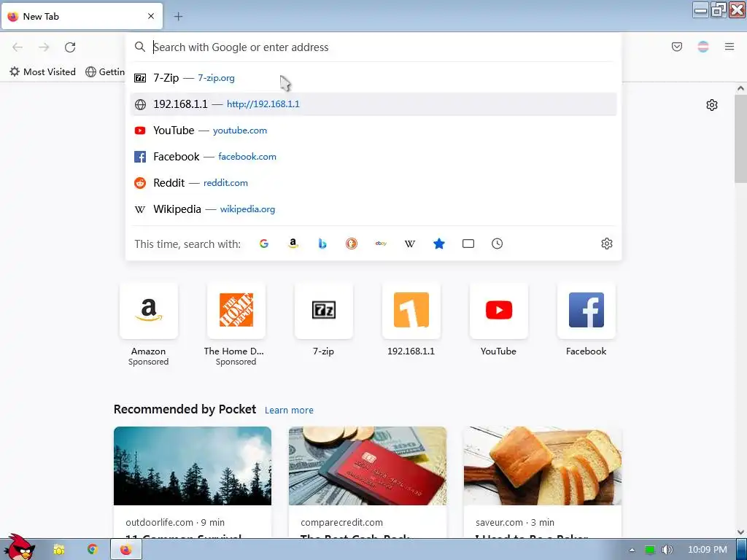Show hidden system tray icons arrow
The image size is (747, 560).
[x=632, y=550]
